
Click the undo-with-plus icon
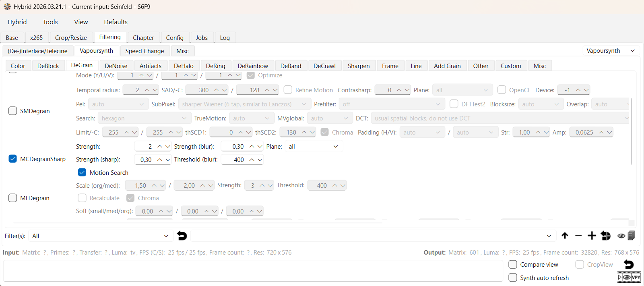click(x=605, y=236)
